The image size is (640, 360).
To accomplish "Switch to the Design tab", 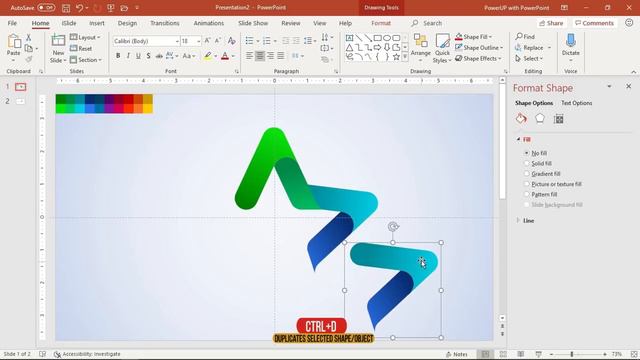I will pos(127,23).
